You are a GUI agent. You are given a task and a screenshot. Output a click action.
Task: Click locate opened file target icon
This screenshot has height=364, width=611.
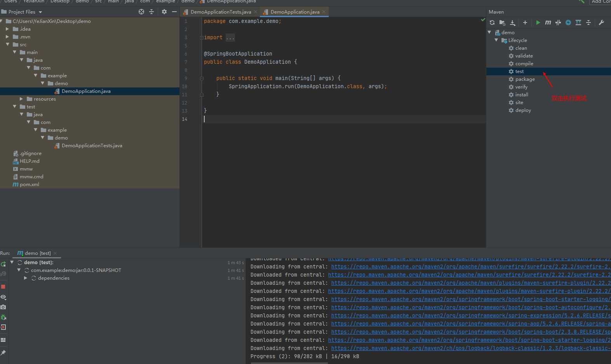[141, 12]
